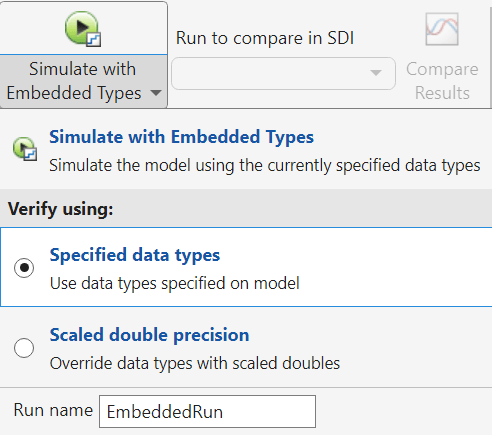Click Specified data types option title
Image resolution: width=492 pixels, height=435 pixels.
135,255
